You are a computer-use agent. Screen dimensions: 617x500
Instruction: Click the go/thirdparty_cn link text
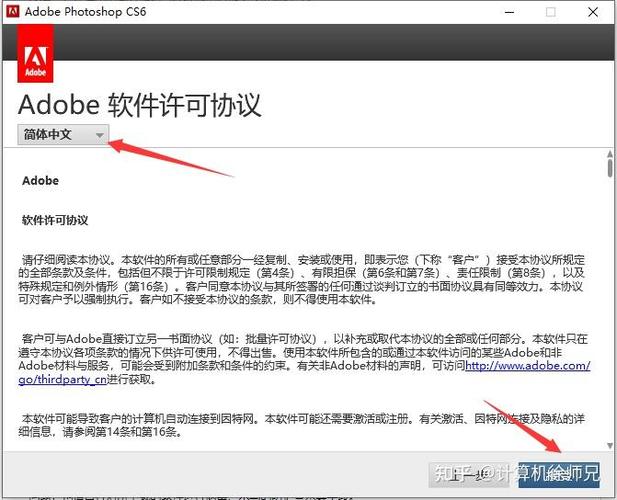63,379
